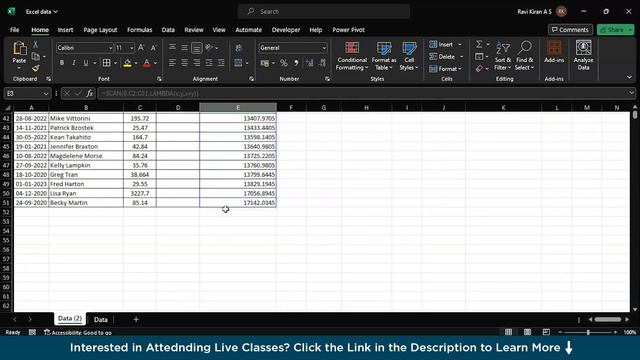Apply the yellow fill color
This screenshot has height=360, width=640.
tap(127, 63)
